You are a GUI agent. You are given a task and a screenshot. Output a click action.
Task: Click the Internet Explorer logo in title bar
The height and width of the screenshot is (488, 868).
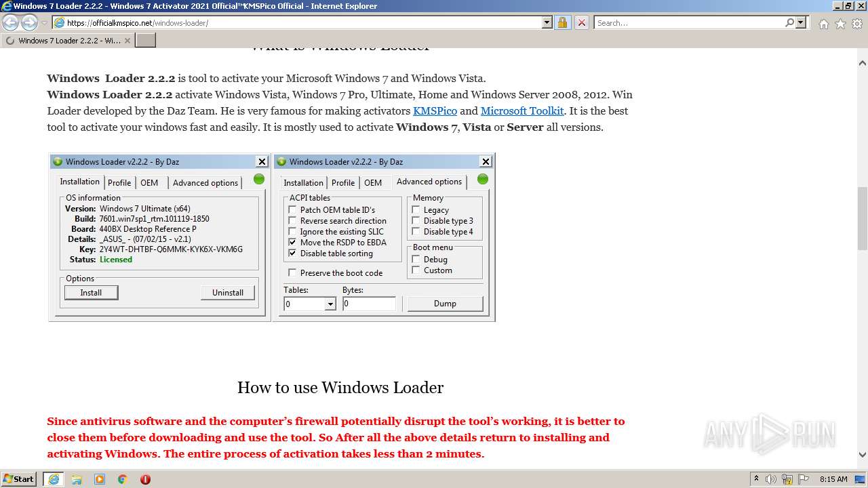point(7,6)
